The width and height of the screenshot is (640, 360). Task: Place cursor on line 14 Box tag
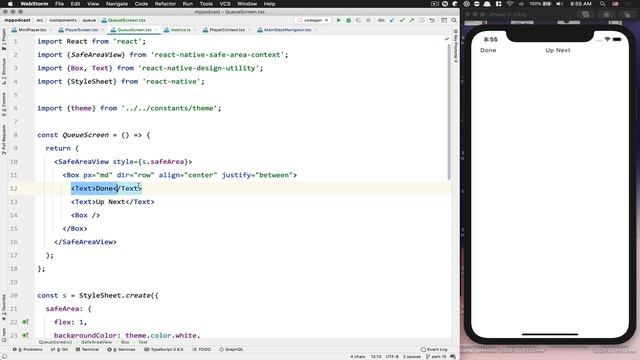pos(85,215)
